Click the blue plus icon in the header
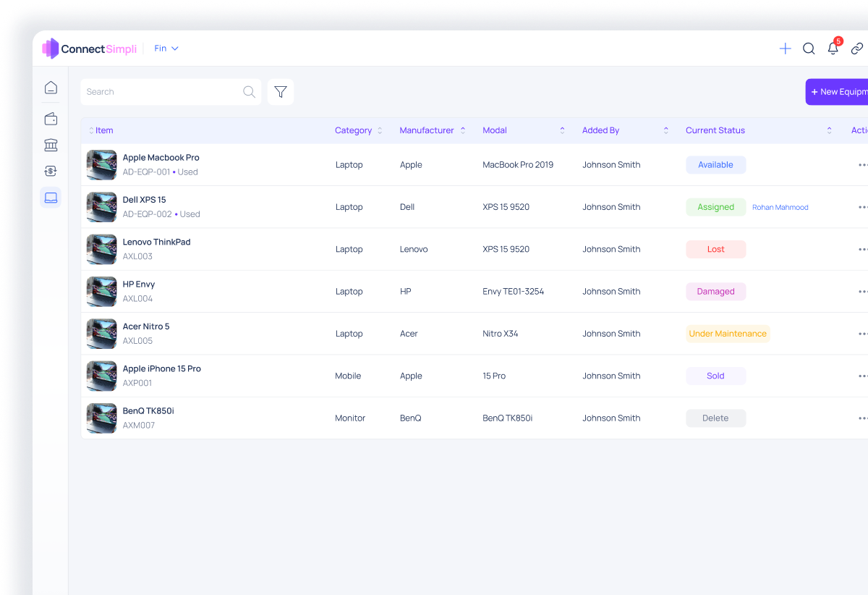This screenshot has width=868, height=595. pos(785,48)
